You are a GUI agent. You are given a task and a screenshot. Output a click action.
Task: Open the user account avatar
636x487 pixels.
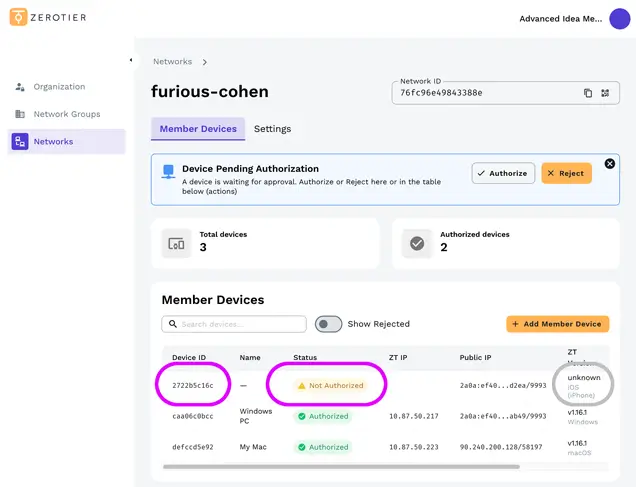pyautogui.click(x=619, y=19)
